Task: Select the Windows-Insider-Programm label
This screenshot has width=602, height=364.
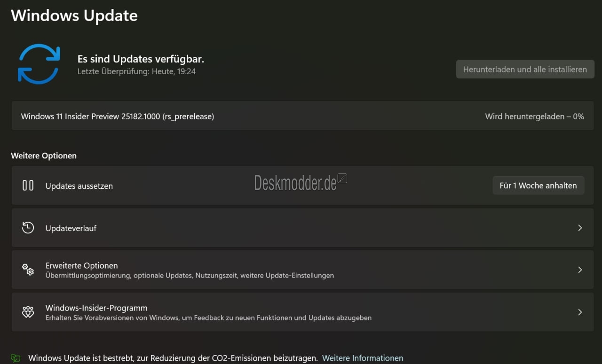Action: 96,308
